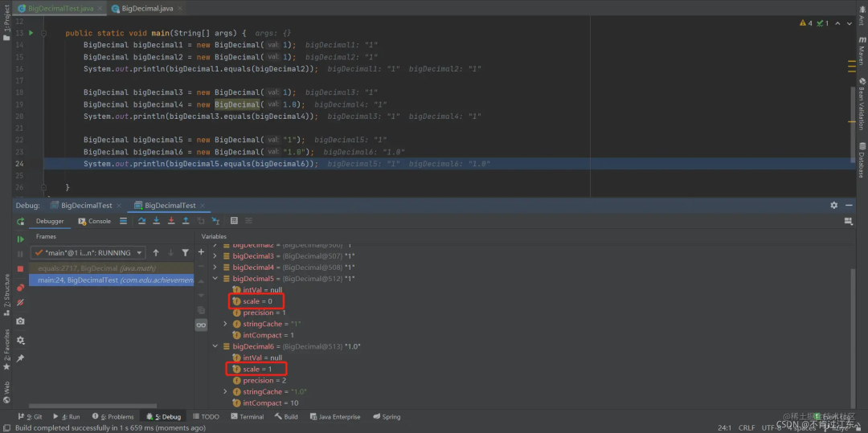Switch to Console tab
The width and height of the screenshot is (868, 433).
pos(95,221)
